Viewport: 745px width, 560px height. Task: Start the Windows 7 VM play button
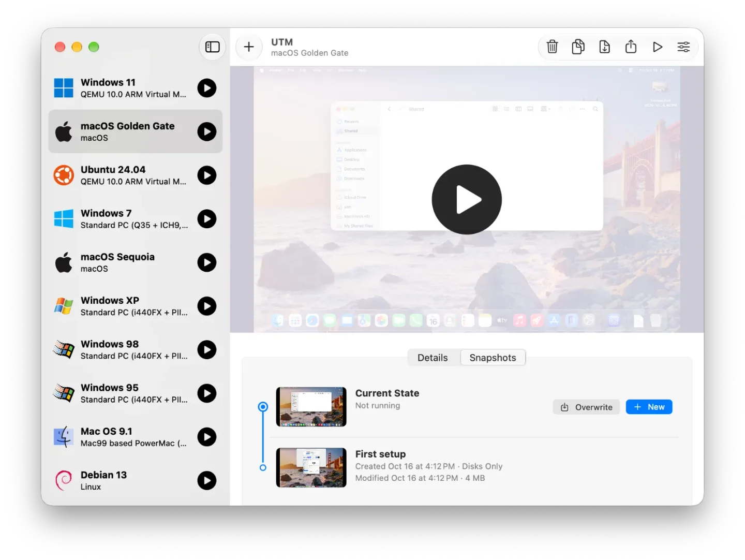point(207,219)
